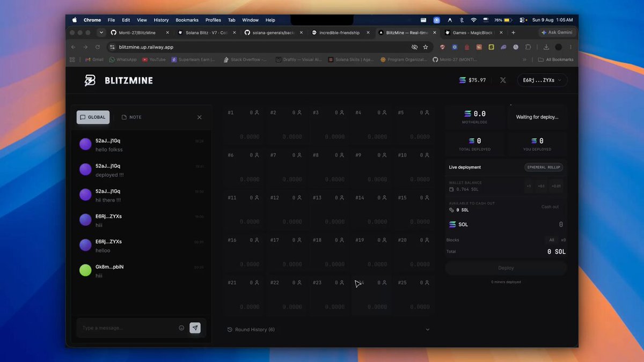Viewport: 644px width, 362px height.
Task: Click the 'Type a message...' chat input
Action: pos(129,328)
